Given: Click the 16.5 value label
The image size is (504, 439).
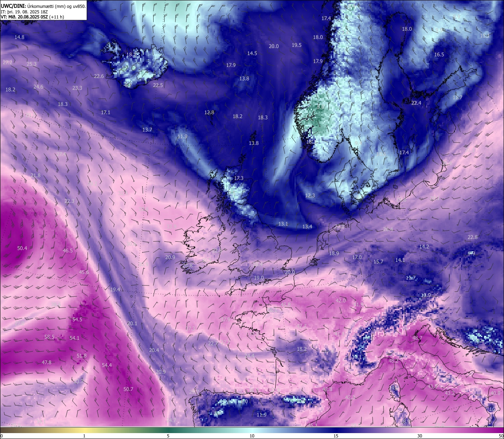Looking at the screenshot, I should [x=439, y=55].
